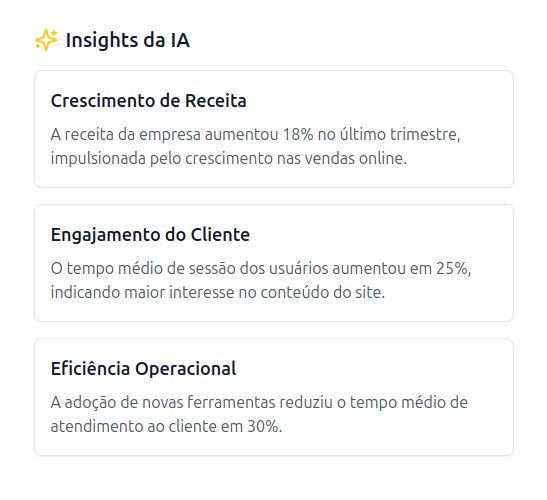The height and width of the screenshot is (500, 547).
Task: Select the Engajamento do Cliente title
Action: 150,235
